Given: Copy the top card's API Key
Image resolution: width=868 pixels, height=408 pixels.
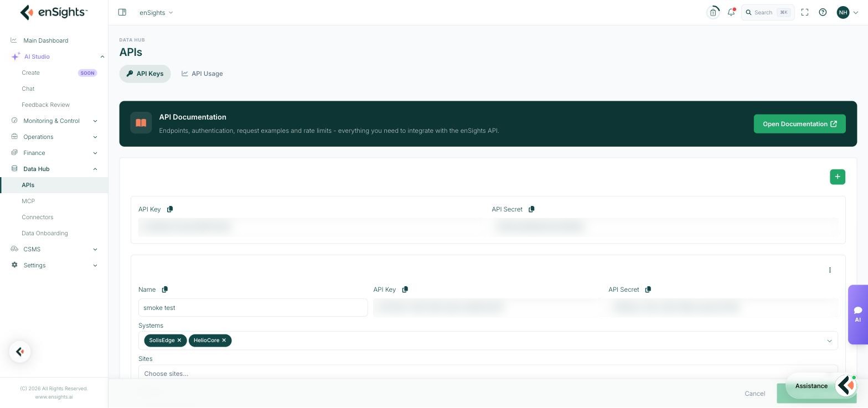Looking at the screenshot, I should click(170, 209).
